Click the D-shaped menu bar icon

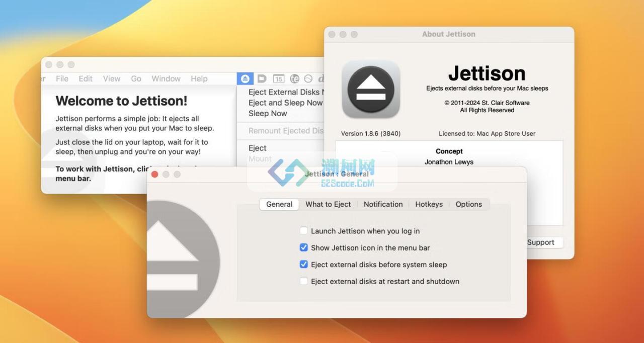click(x=262, y=78)
